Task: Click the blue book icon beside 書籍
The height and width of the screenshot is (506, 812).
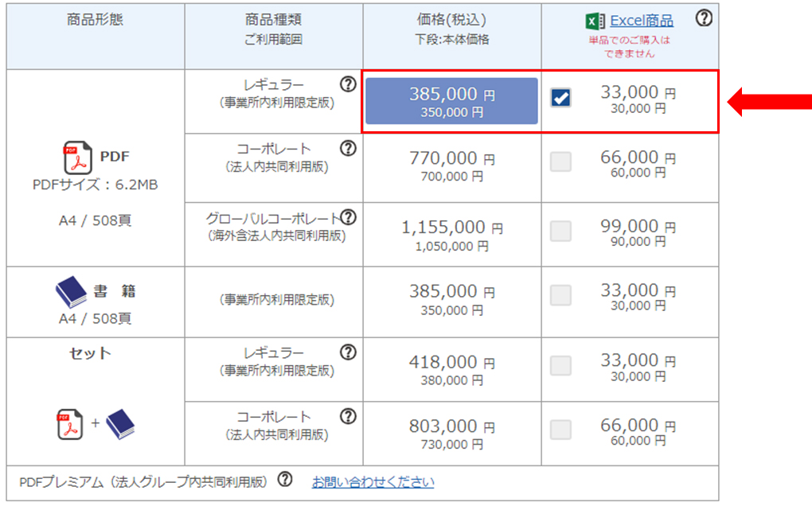Action: 70,293
